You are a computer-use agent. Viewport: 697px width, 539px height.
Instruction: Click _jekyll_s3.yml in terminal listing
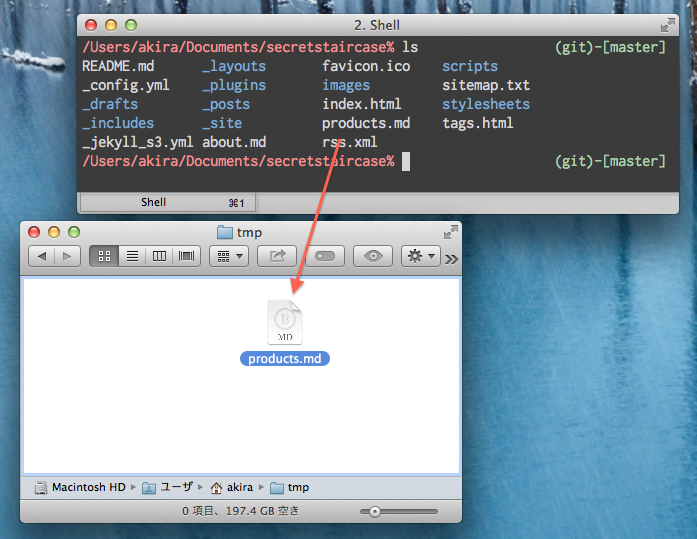click(x=138, y=142)
